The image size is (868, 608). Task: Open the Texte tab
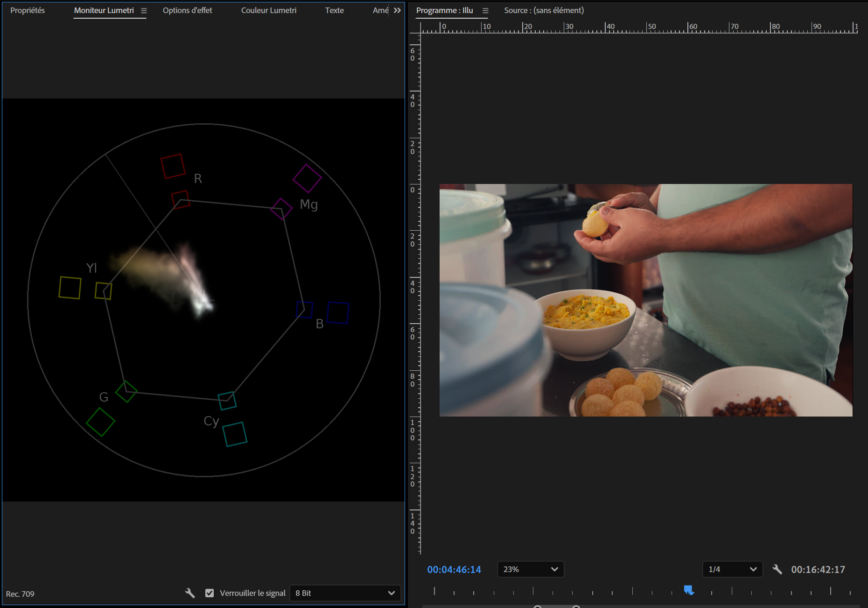[x=335, y=10]
